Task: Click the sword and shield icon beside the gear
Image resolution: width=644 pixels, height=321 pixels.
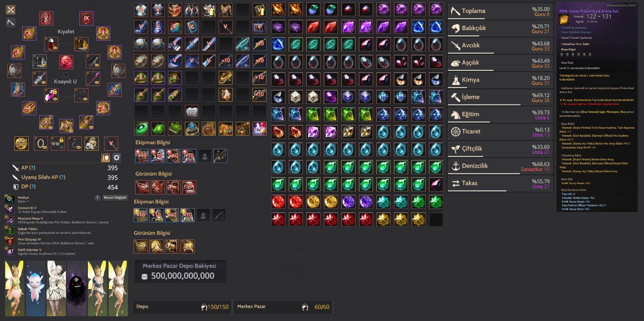Action: pyautogui.click(x=106, y=157)
